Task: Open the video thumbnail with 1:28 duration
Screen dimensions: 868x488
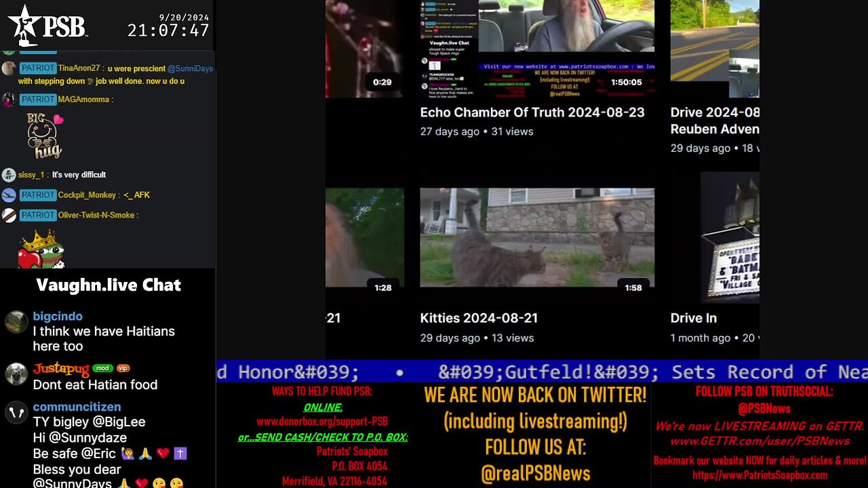Action: (x=365, y=237)
